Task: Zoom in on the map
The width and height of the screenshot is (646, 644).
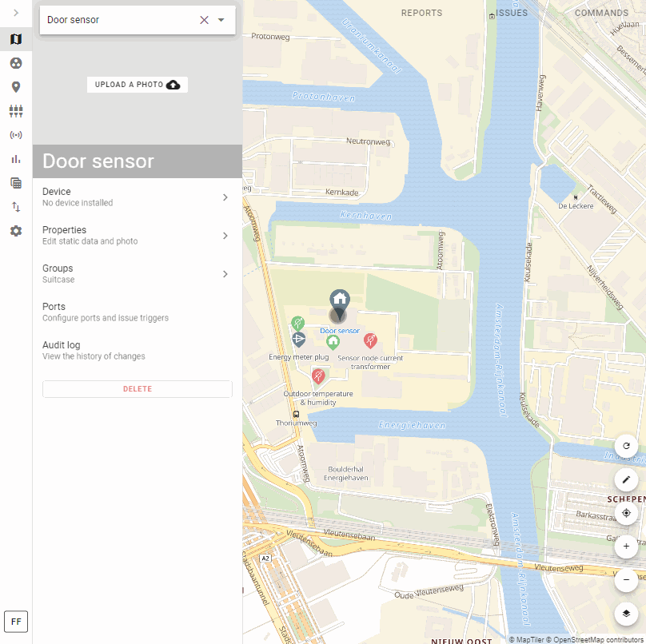Action: pyautogui.click(x=626, y=547)
